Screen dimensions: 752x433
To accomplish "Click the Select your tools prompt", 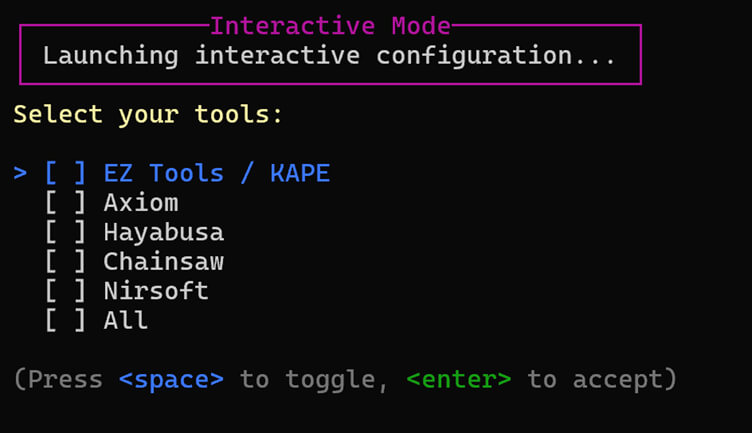I will pos(148,115).
